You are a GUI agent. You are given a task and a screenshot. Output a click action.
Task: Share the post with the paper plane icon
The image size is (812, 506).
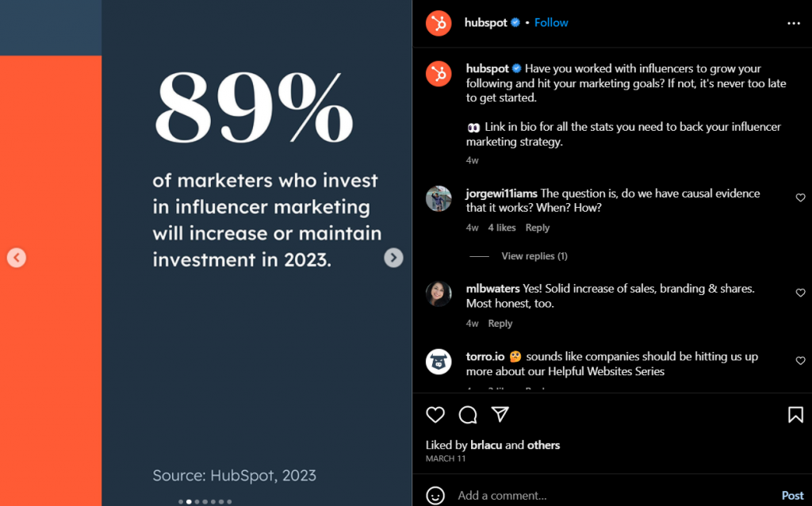[500, 415]
